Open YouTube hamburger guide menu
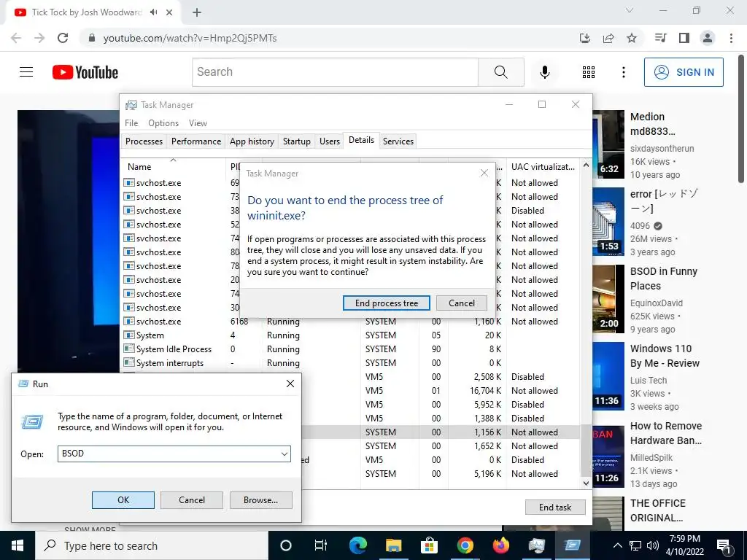Screen dimensions: 747x560 click(x=26, y=72)
